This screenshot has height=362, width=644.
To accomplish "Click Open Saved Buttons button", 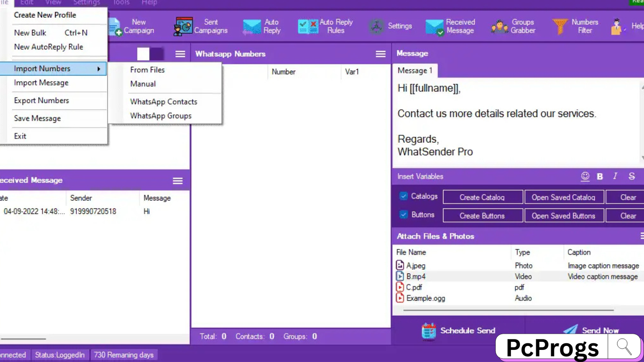I will [563, 216].
